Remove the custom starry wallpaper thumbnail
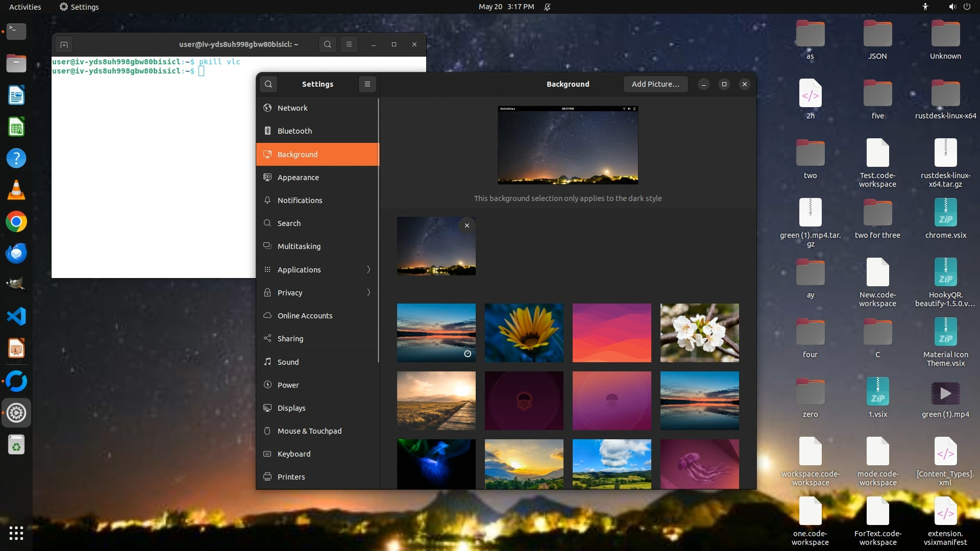 point(467,226)
